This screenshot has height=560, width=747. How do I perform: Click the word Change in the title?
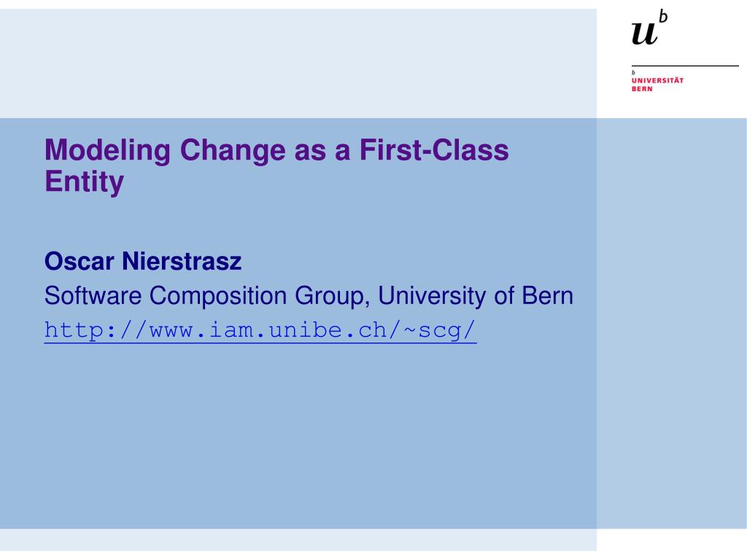[233, 150]
